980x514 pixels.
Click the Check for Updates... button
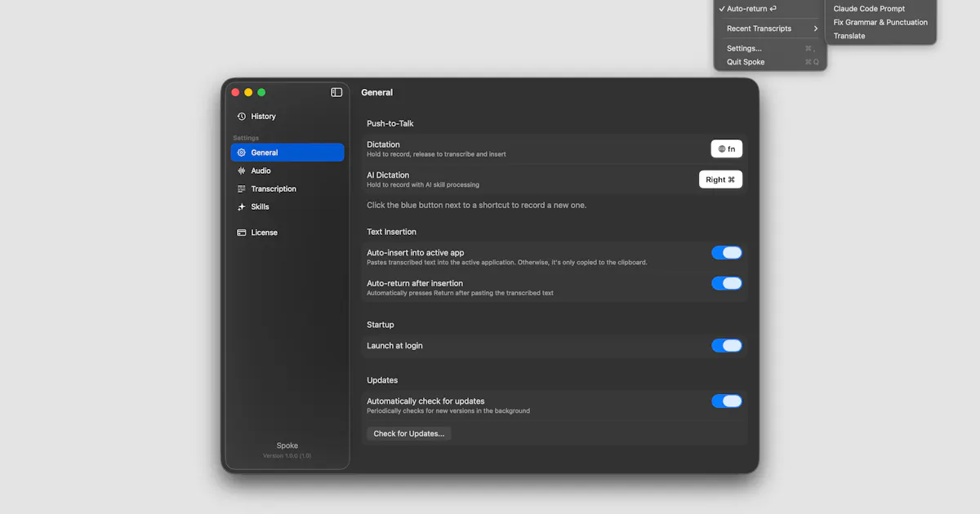click(409, 433)
